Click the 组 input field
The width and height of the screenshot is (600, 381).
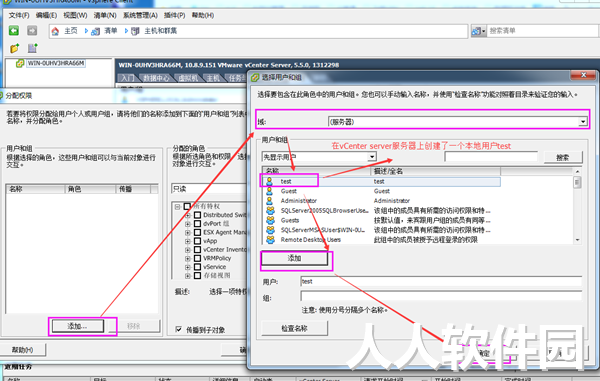(441, 296)
